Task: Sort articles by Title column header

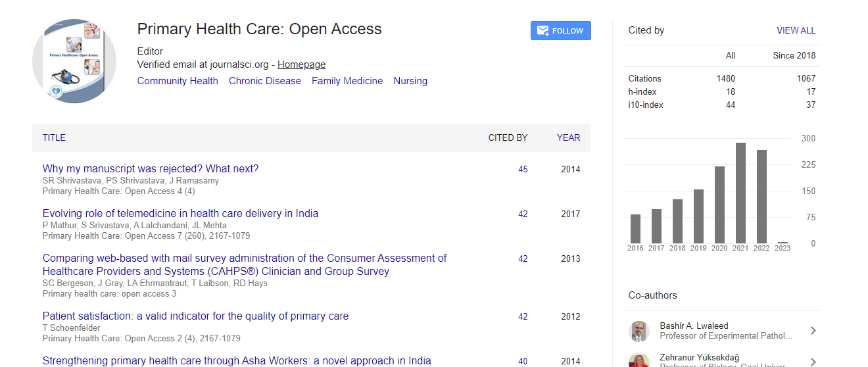Action: coord(54,137)
